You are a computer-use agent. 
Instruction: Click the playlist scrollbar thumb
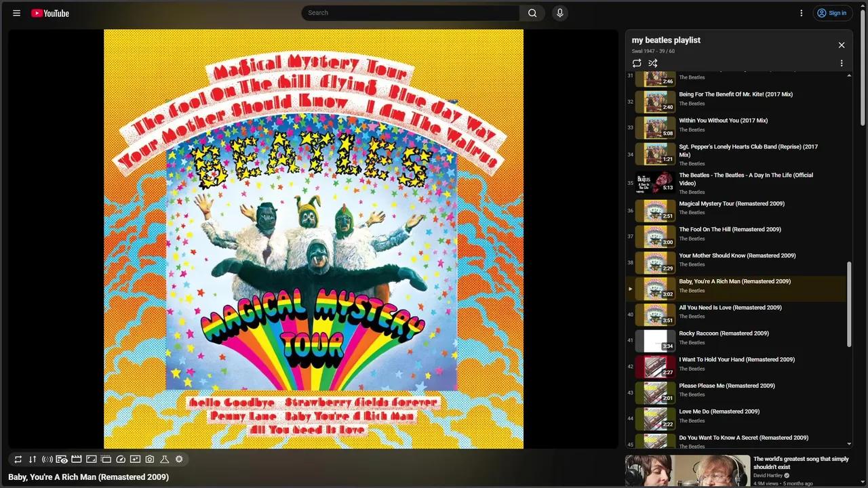point(849,305)
